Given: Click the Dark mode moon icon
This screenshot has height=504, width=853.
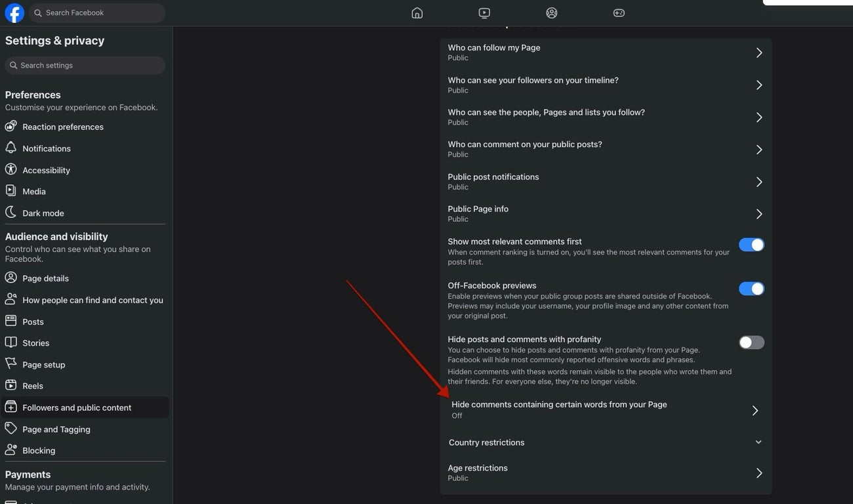Looking at the screenshot, I should 11,213.
